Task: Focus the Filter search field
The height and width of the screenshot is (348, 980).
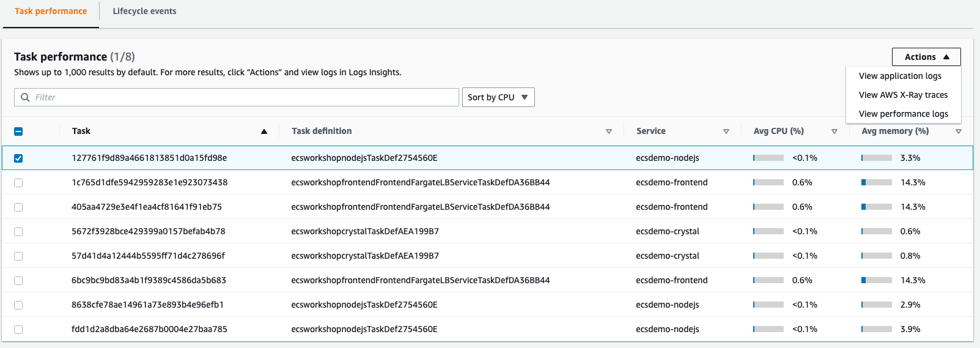Action: pos(237,97)
